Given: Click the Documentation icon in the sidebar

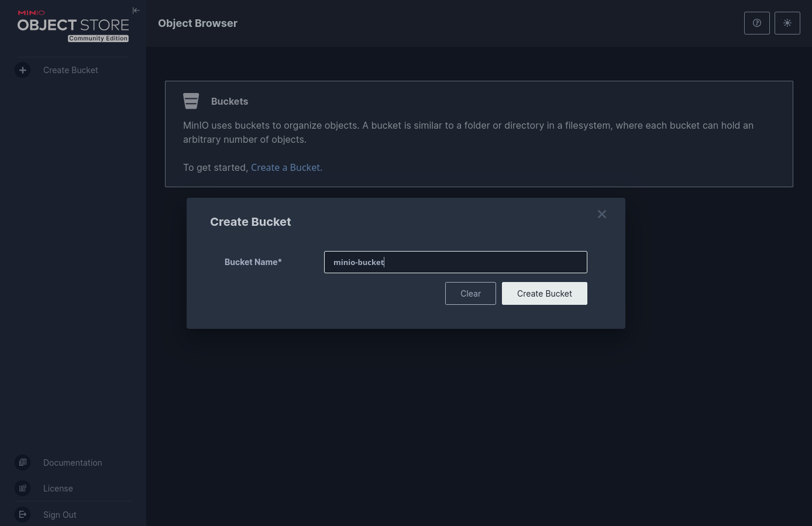Looking at the screenshot, I should pyautogui.click(x=23, y=463).
